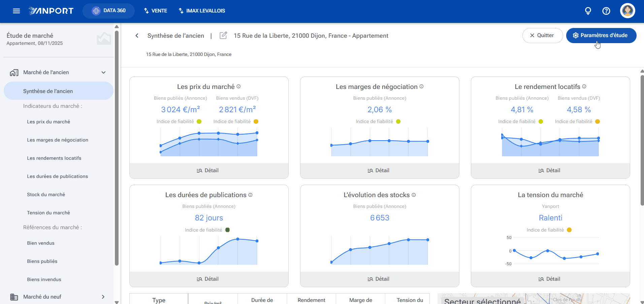Select the DATA 360 tab
Screen dimensions: 644x304
(108, 11)
